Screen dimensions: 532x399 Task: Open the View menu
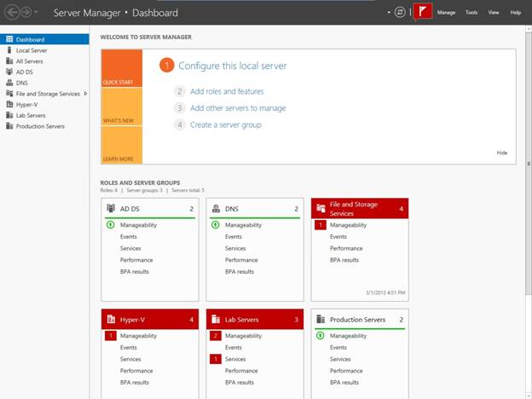pos(494,13)
